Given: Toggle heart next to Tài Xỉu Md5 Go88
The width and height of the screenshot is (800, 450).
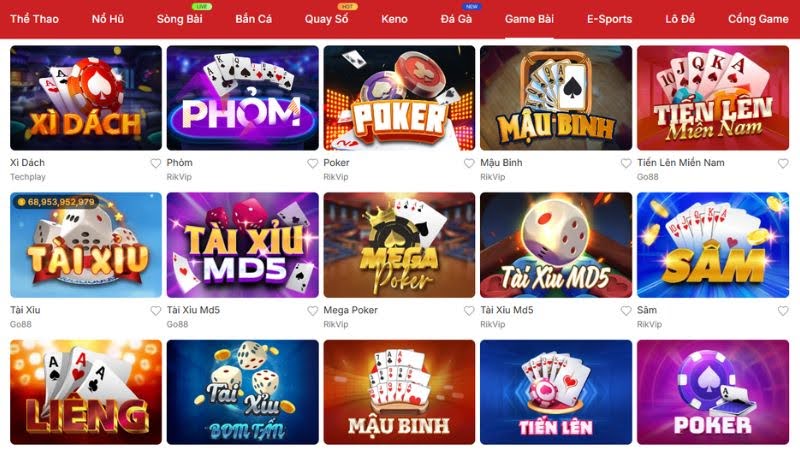Looking at the screenshot, I should click(312, 310).
